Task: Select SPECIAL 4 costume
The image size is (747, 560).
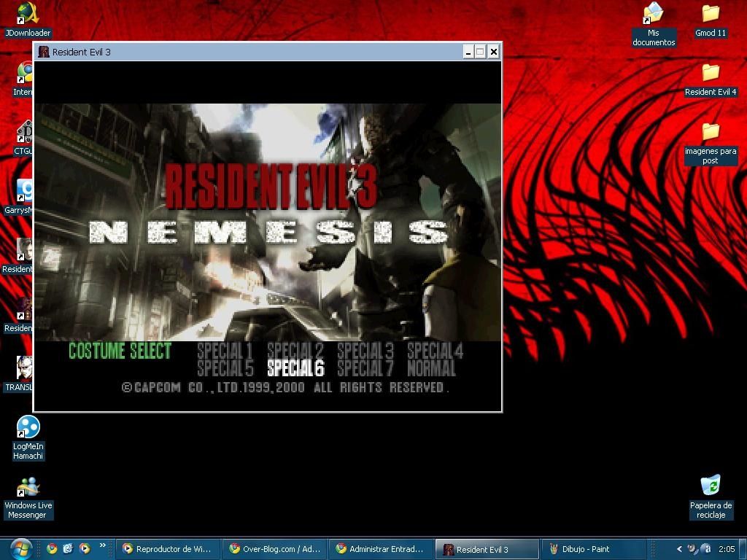Action: 435,351
